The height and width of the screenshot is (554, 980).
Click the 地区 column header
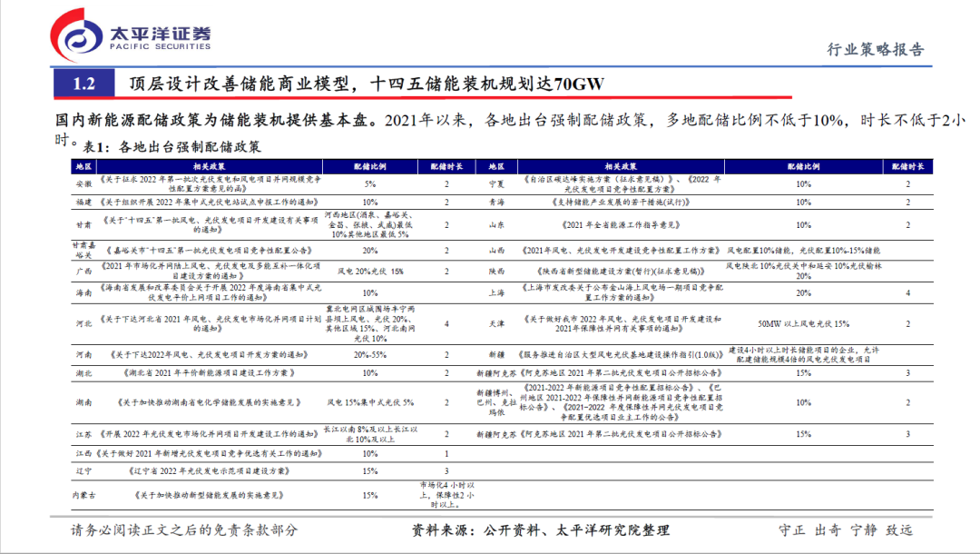tap(83, 165)
